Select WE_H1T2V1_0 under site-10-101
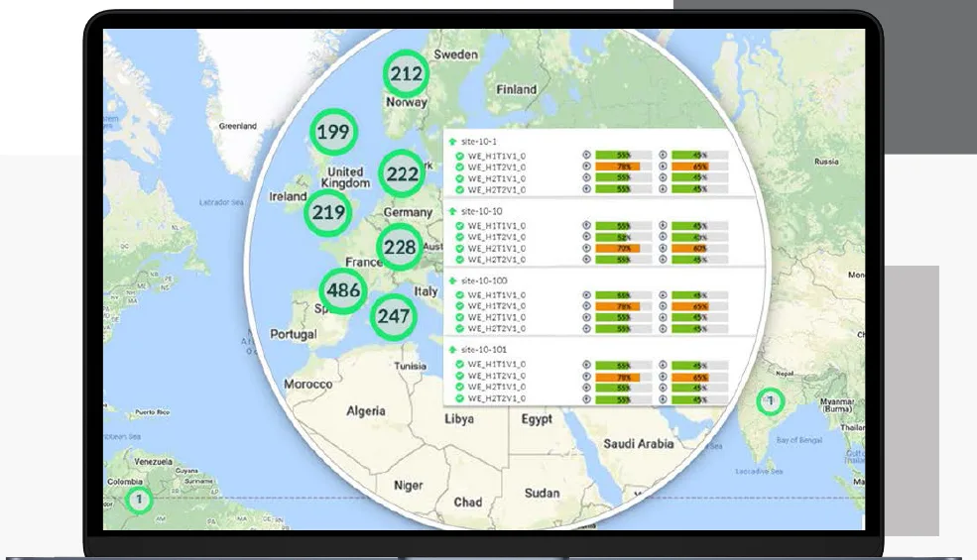Image resolution: width=977 pixels, height=560 pixels. [x=497, y=376]
